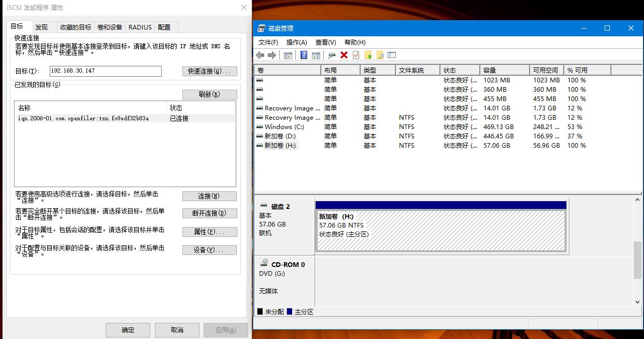Toggle show/hide action pane toolbar icon

316,55
